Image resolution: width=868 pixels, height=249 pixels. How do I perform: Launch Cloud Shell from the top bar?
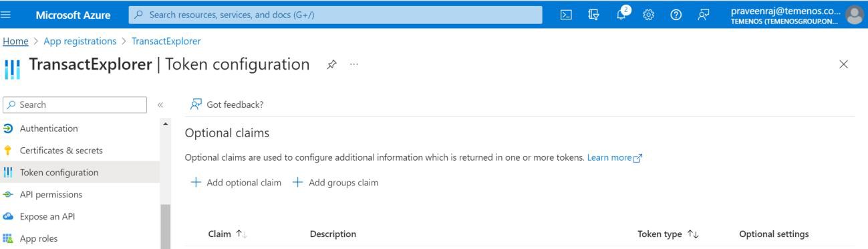565,15
